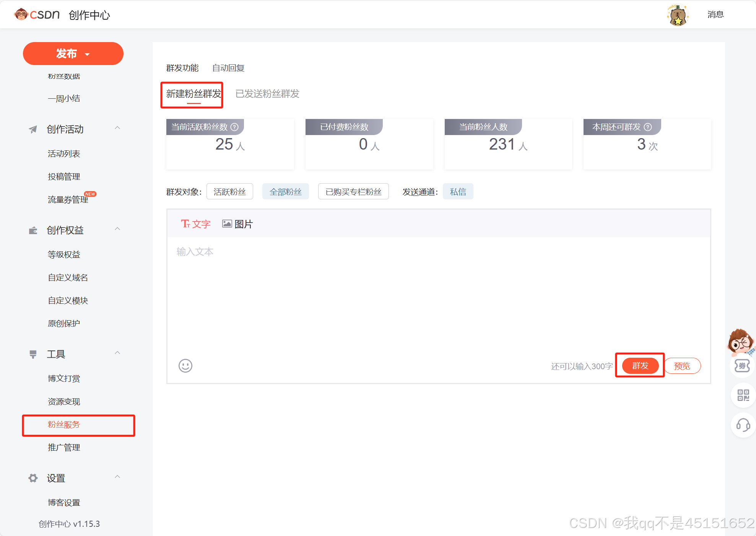Click the user avatar picture
The width and height of the screenshot is (756, 536).
coord(678,15)
